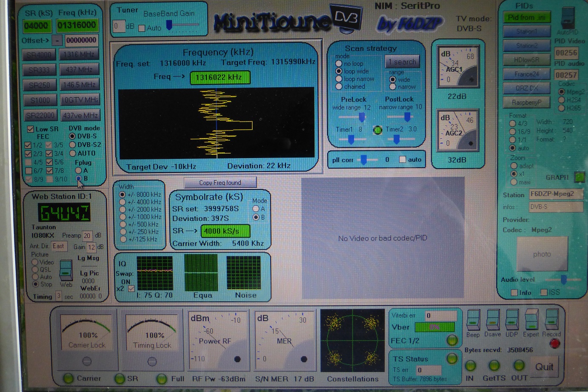Viewport: 588px width, 392px height.
Task: Click the photo button
Action: pos(542,254)
